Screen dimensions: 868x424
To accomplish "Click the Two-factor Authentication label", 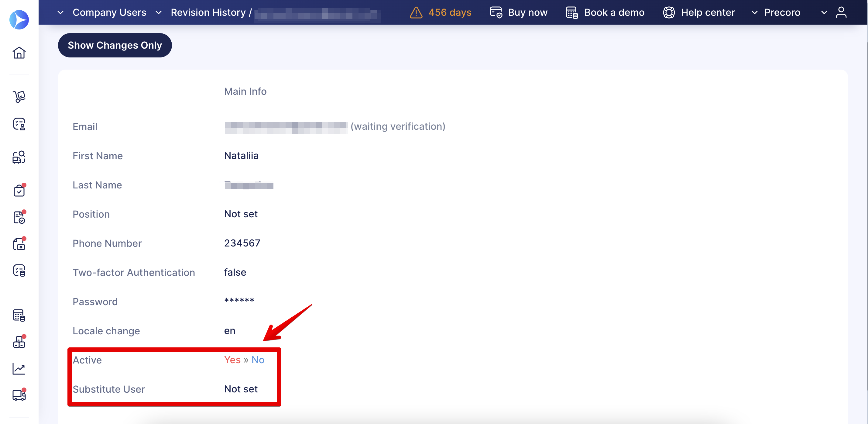I will coord(134,273).
